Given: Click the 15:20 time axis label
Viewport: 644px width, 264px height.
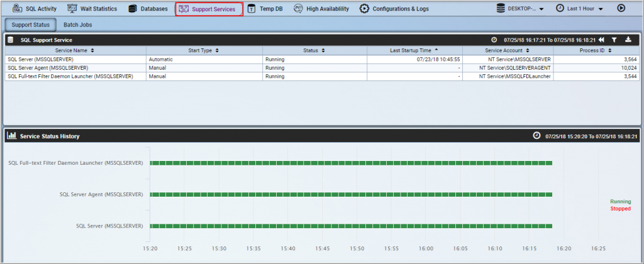Looking at the screenshot, I should [x=150, y=249].
